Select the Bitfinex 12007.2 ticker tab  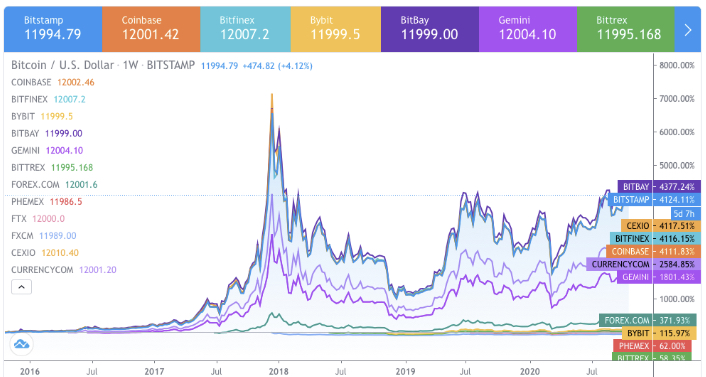click(245, 29)
